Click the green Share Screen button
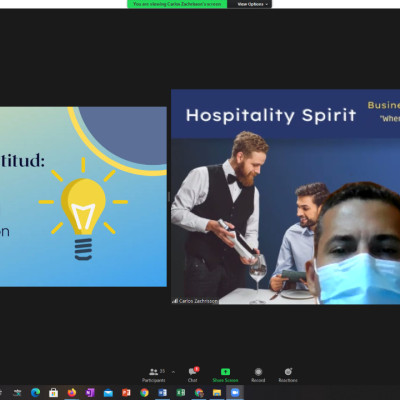Viewport: 400px width, 400px height. (225, 375)
